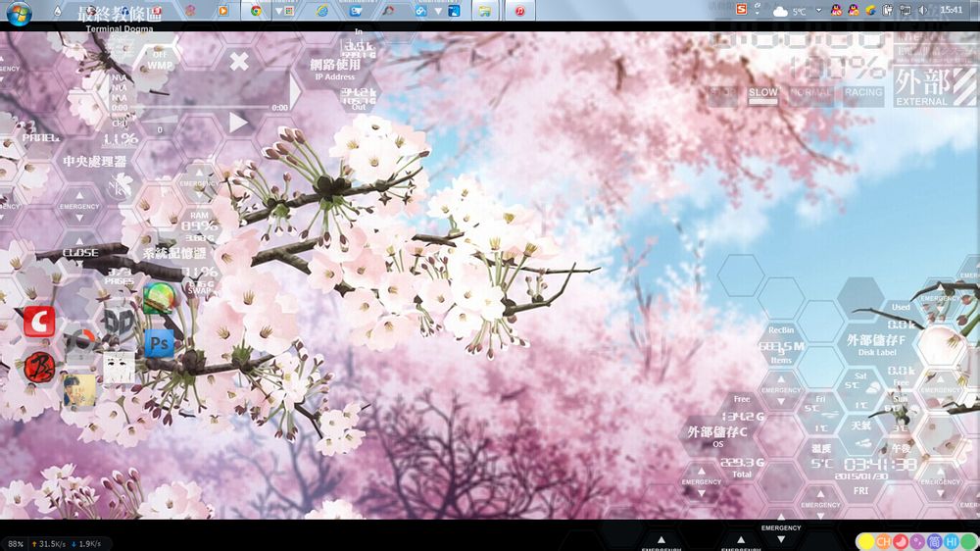Open the Windows Start orb

[x=19, y=12]
